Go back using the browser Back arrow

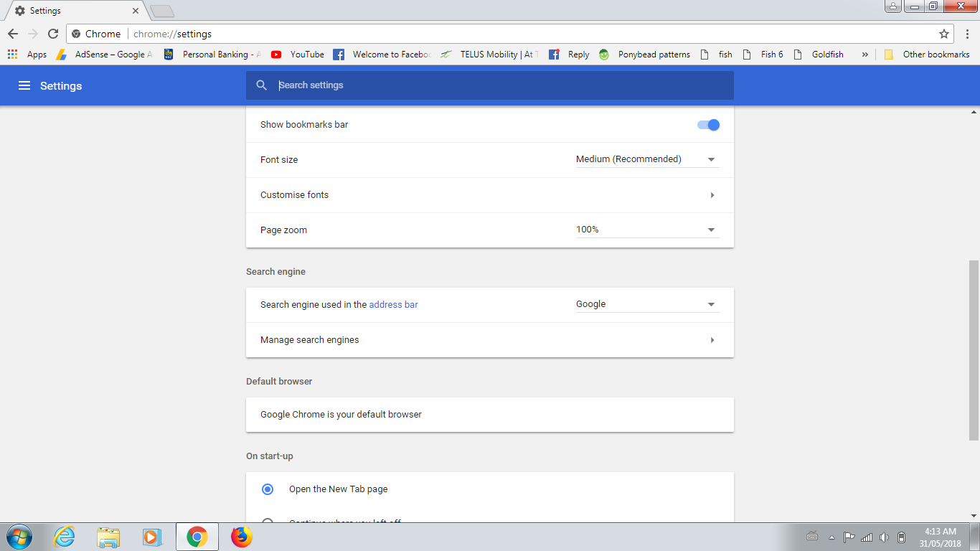(13, 34)
